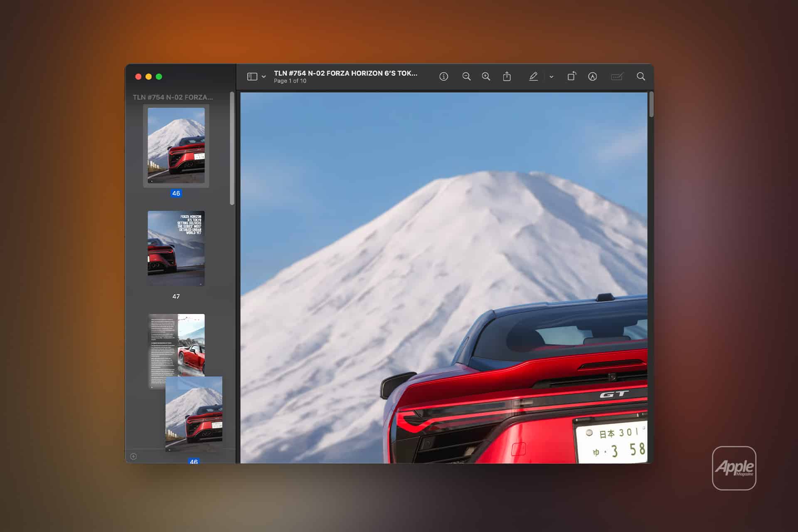798x532 pixels.
Task: Click the sidebar document title TLN #754
Action: [173, 97]
